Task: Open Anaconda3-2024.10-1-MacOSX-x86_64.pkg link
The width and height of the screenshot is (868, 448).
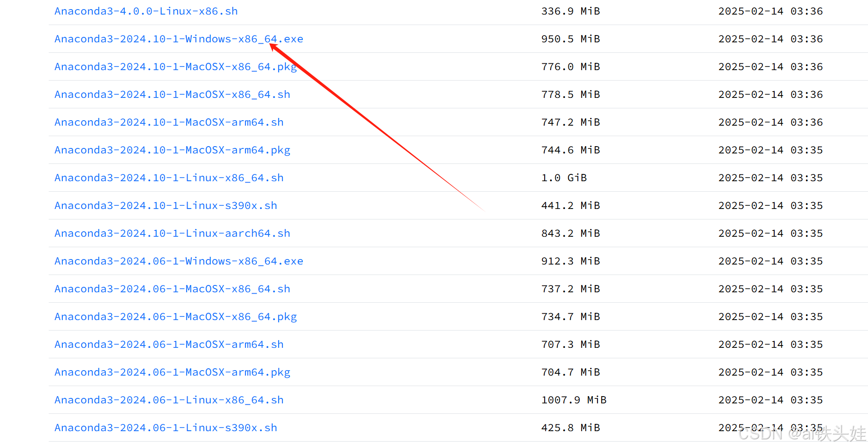Action: (176, 67)
